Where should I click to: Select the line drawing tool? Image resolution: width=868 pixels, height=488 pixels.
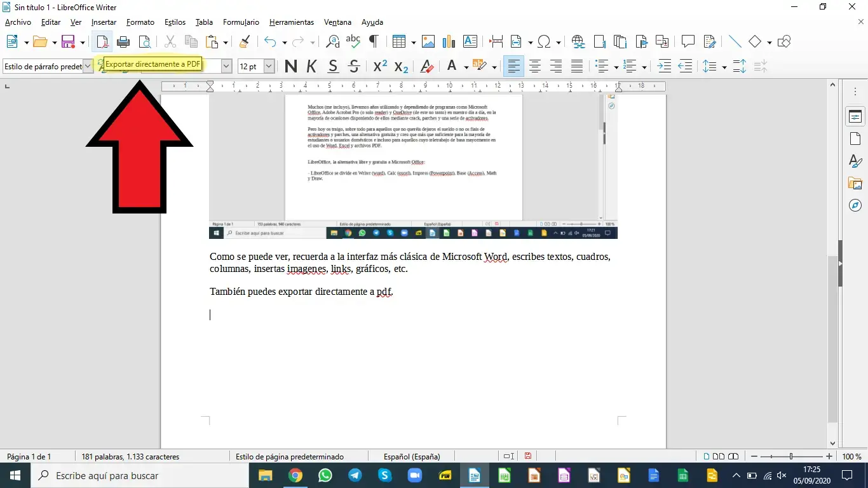735,42
